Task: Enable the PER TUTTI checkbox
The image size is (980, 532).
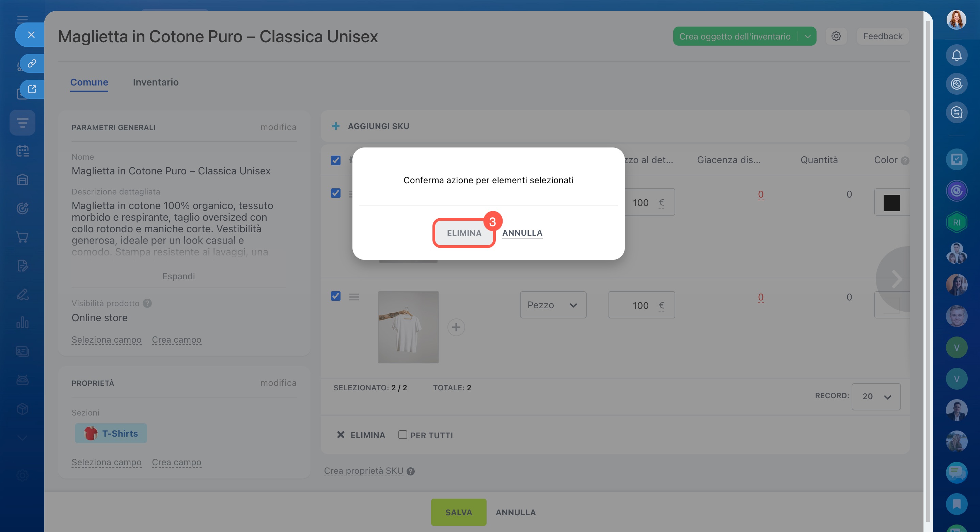Action: 402,435
